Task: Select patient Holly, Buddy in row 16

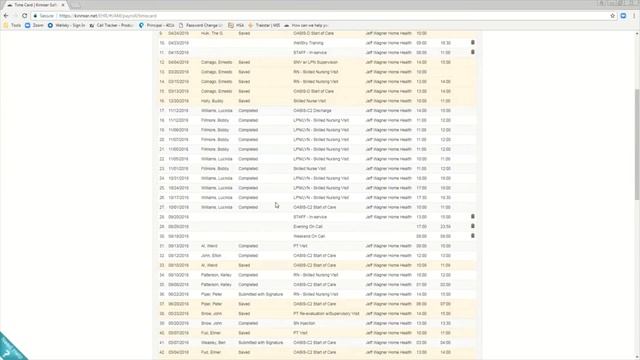Action: point(212,101)
